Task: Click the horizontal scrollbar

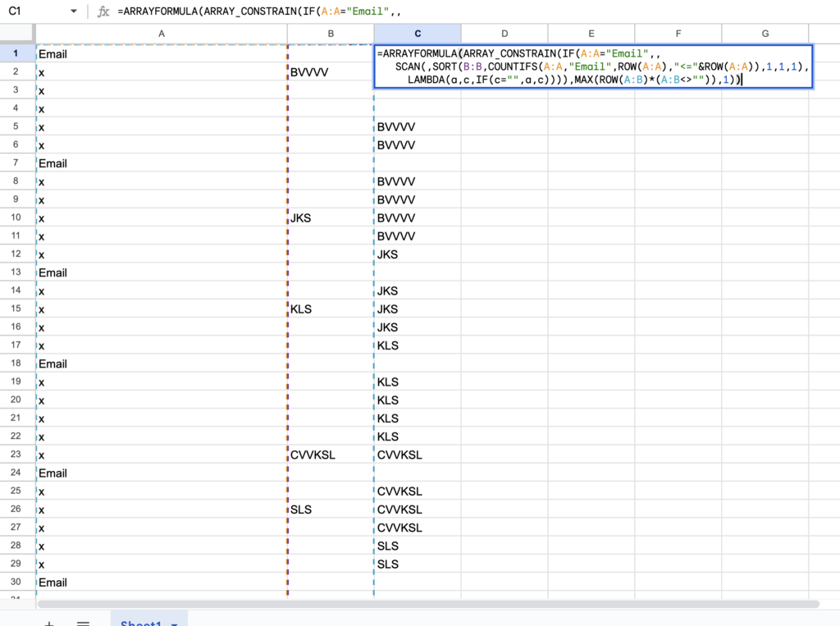Action: point(428,604)
